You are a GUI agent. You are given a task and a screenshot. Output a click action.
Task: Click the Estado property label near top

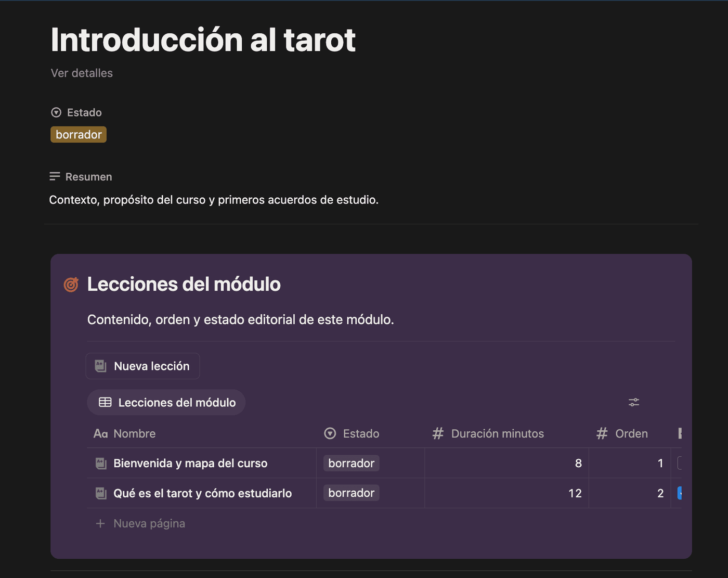(x=84, y=112)
